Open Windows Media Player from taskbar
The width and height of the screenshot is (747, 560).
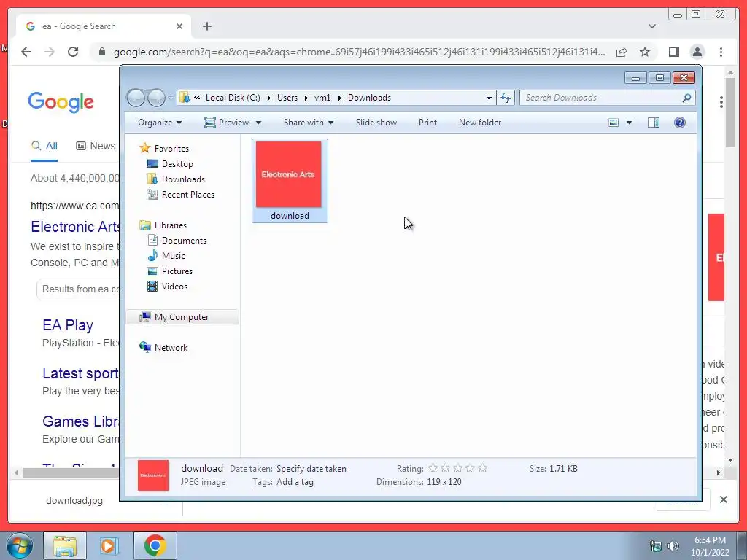click(109, 545)
